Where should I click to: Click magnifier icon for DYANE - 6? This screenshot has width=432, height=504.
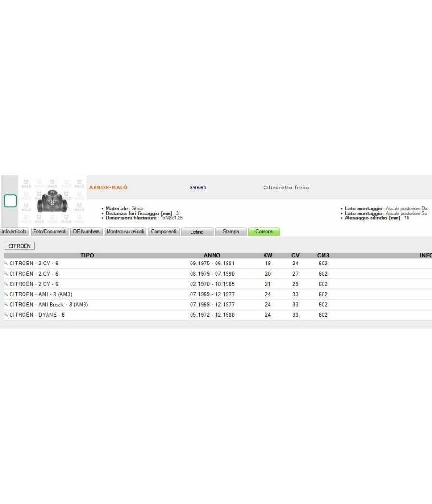pyautogui.click(x=6, y=314)
